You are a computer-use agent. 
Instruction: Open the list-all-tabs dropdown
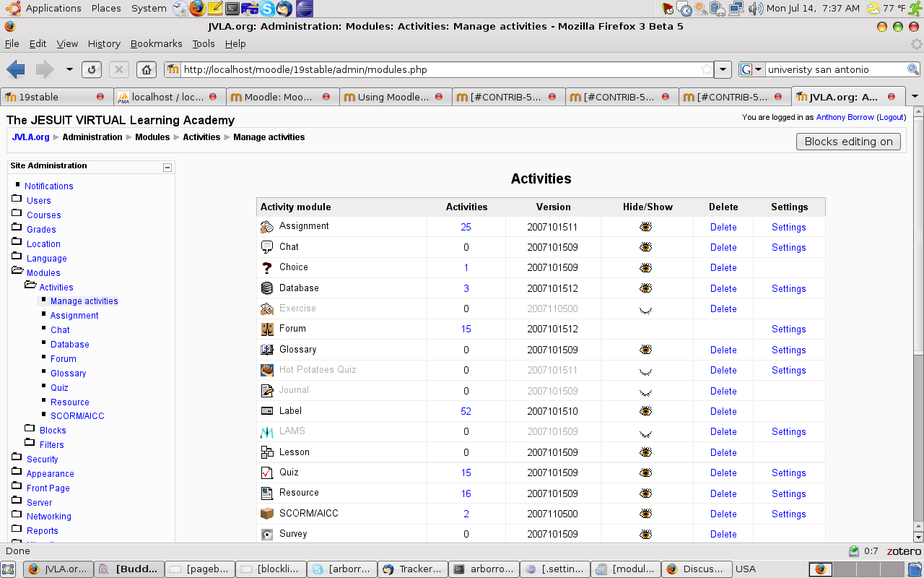click(x=915, y=96)
